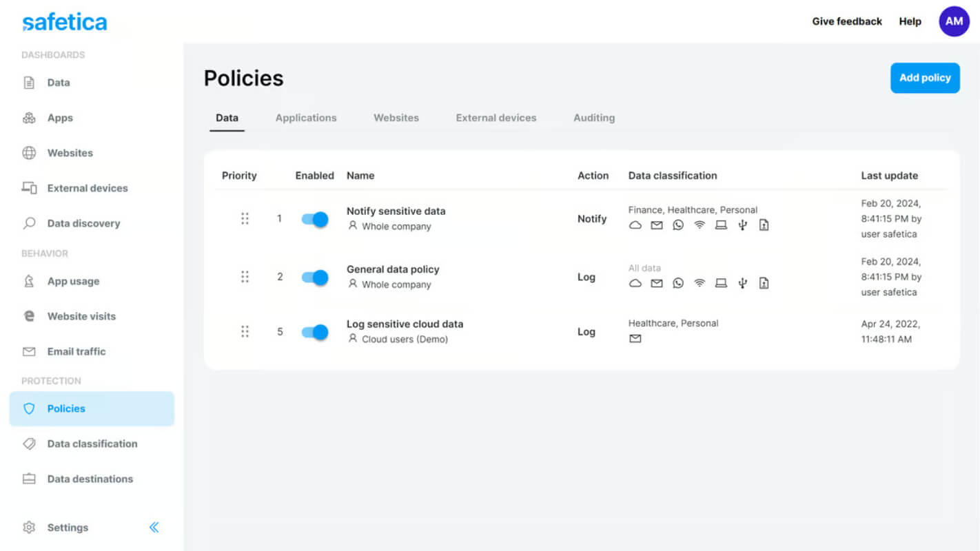Open Data discovery in the sidebar
The width and height of the screenshot is (980, 551).
83,223
